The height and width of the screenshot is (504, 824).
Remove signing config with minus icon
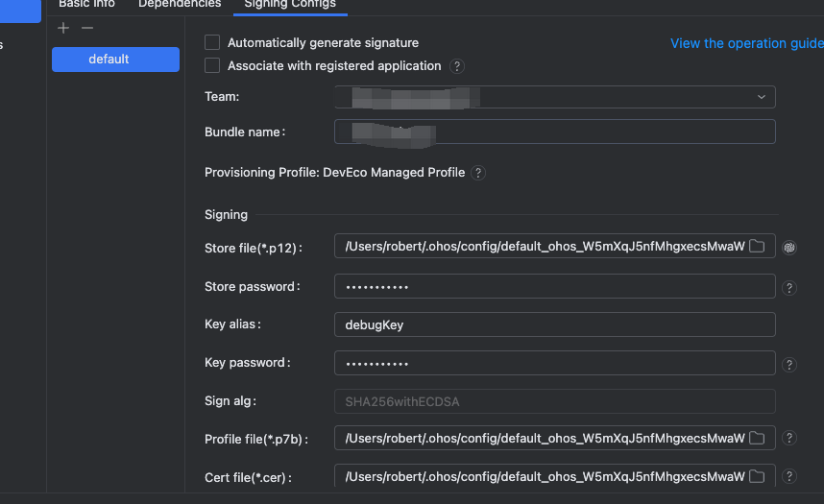87,28
